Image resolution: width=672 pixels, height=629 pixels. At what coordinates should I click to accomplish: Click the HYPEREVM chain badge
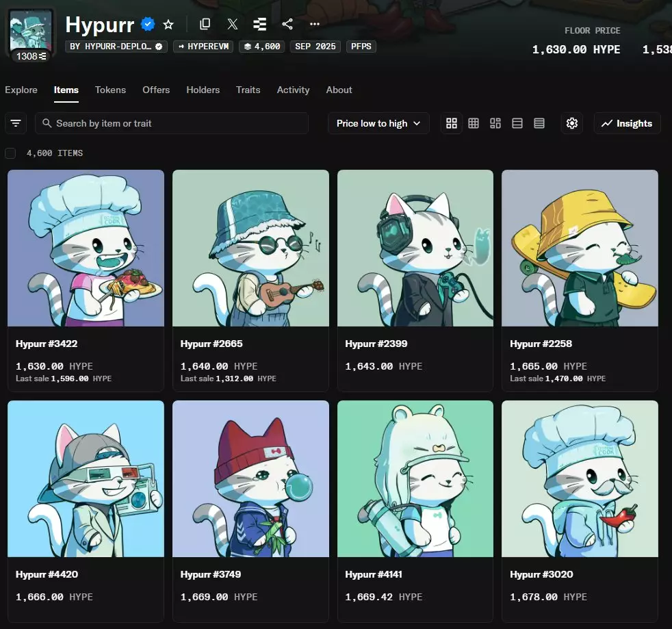[203, 47]
